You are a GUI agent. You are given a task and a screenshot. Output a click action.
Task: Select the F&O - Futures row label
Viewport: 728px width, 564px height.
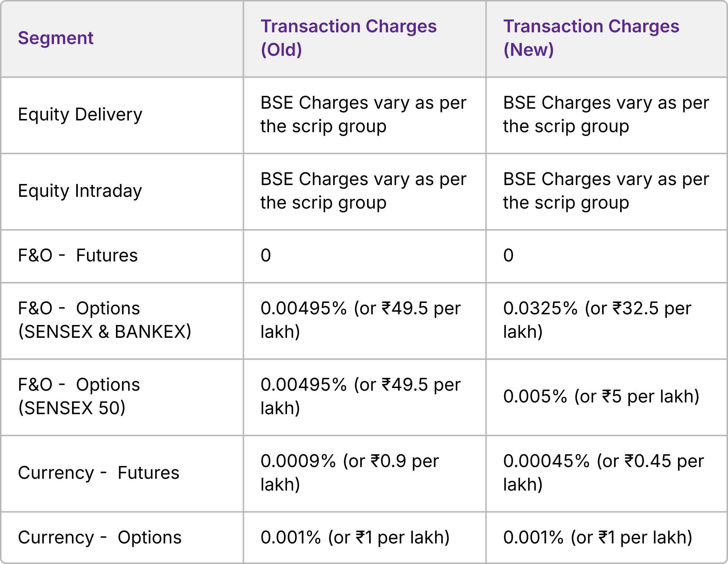coord(78,256)
